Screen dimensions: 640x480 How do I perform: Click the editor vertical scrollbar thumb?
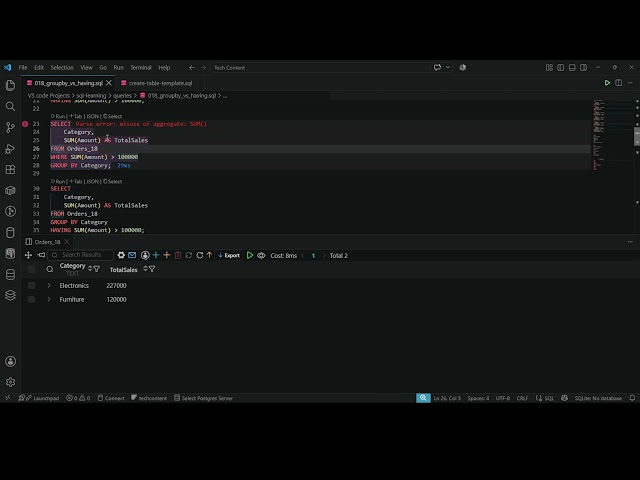click(637, 136)
